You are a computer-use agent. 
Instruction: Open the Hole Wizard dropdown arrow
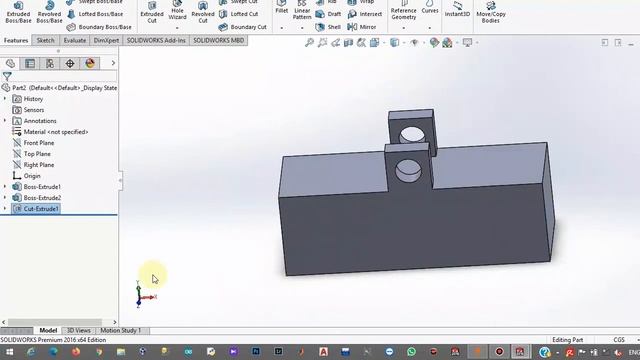(177, 28)
